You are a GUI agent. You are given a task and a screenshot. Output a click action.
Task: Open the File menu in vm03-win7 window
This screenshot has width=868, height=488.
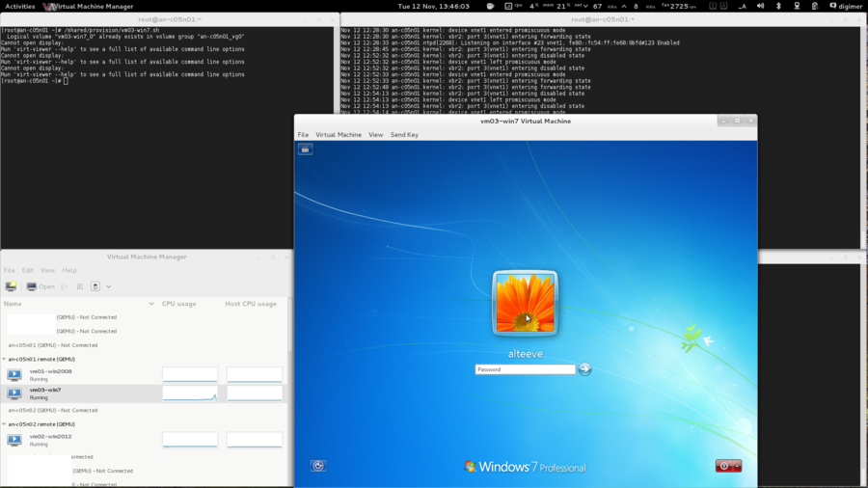pos(303,134)
